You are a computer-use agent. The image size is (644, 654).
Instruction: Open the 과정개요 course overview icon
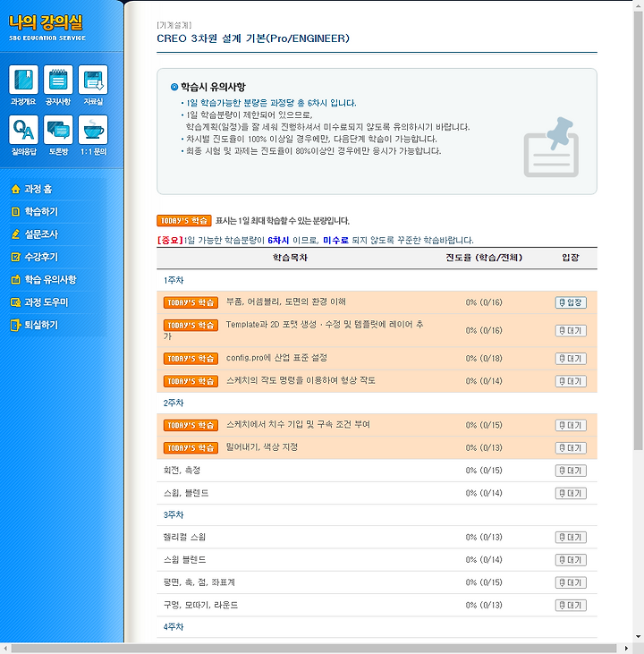(x=23, y=85)
